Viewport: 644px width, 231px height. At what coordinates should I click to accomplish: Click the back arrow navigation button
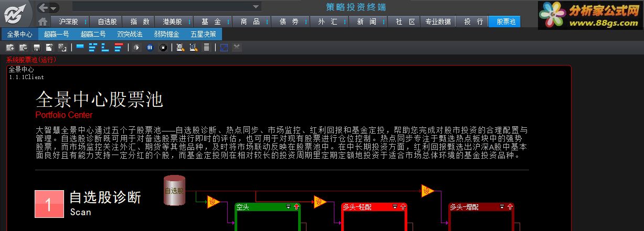tap(43, 7)
